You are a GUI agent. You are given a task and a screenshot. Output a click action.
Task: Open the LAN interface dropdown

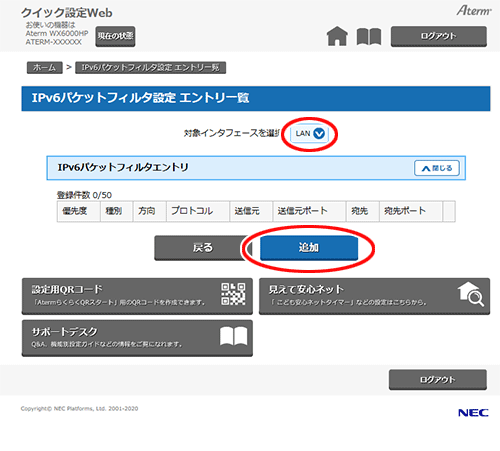pyautogui.click(x=309, y=134)
